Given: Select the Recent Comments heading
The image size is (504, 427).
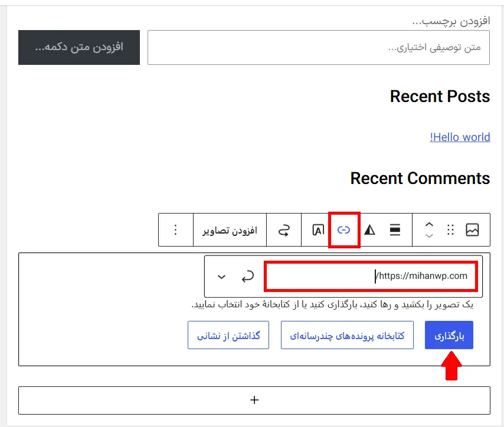Looking at the screenshot, I should 420,178.
